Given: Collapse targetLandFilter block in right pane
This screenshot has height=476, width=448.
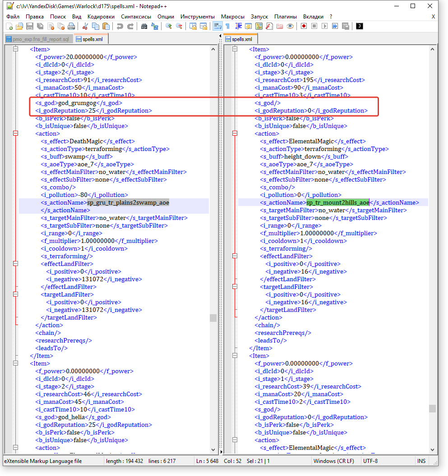Looking at the screenshot, I should pyautogui.click(x=235, y=287).
